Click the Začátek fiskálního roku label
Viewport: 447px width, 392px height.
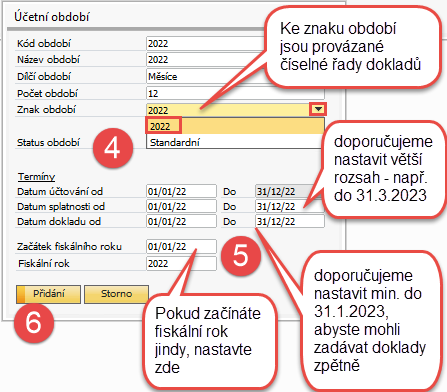(69, 246)
